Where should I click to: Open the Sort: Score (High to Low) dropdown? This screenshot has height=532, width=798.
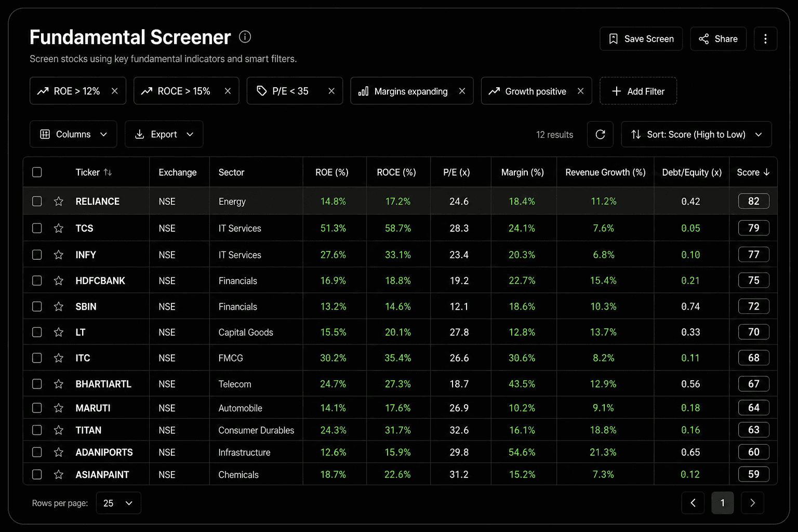[x=696, y=135]
